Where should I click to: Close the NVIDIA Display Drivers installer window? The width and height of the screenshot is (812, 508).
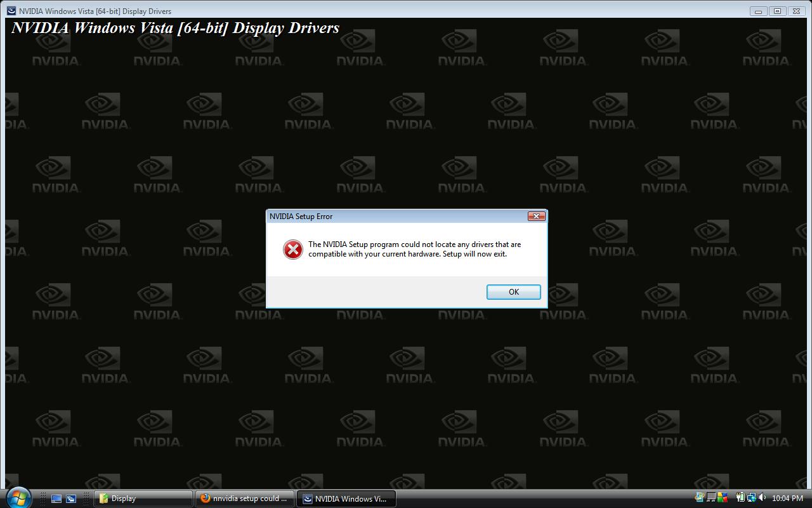tap(796, 11)
